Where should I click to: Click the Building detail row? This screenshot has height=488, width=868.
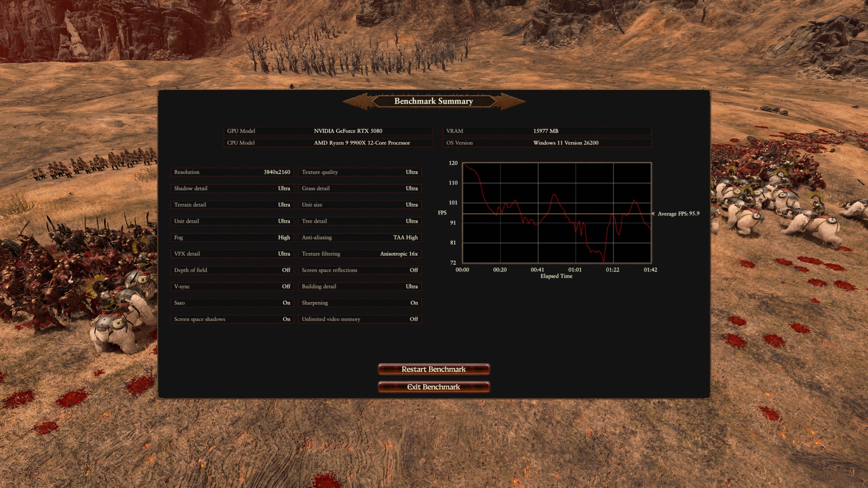(360, 286)
